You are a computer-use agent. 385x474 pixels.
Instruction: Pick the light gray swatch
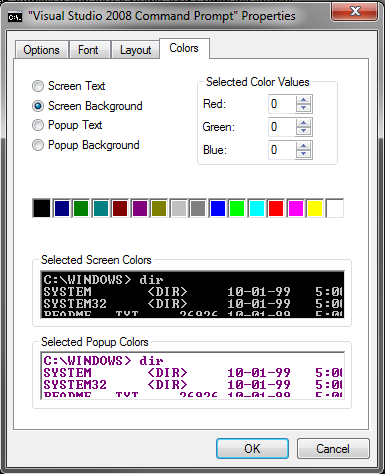tap(179, 208)
